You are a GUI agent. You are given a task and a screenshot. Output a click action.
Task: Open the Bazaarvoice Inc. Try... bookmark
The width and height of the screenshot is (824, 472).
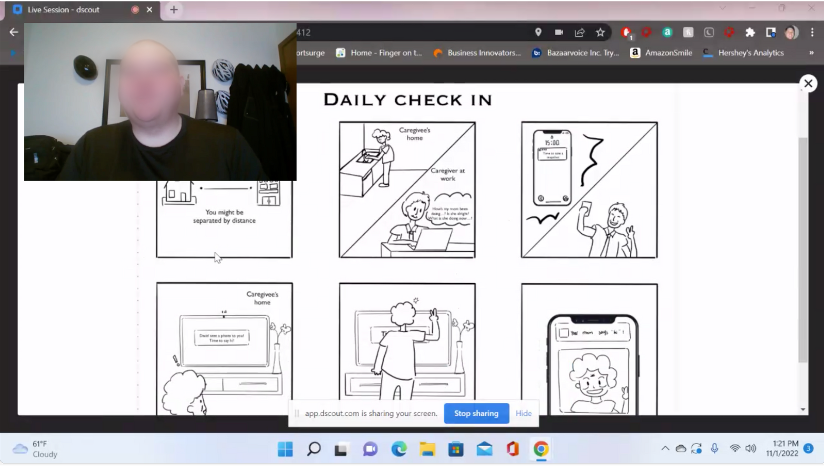(x=575, y=53)
